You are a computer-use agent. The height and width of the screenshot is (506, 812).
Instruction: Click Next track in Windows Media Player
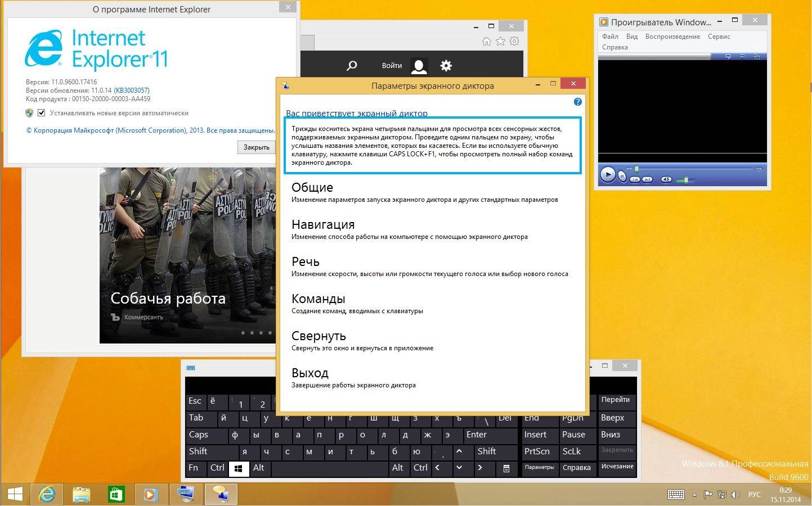point(647,179)
